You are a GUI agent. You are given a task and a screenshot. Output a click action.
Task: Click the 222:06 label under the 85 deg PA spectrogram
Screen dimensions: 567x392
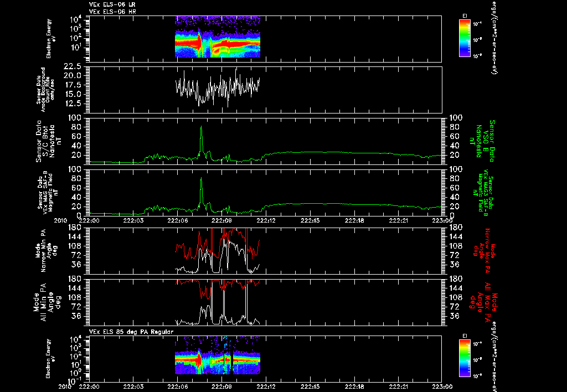[x=178, y=386]
